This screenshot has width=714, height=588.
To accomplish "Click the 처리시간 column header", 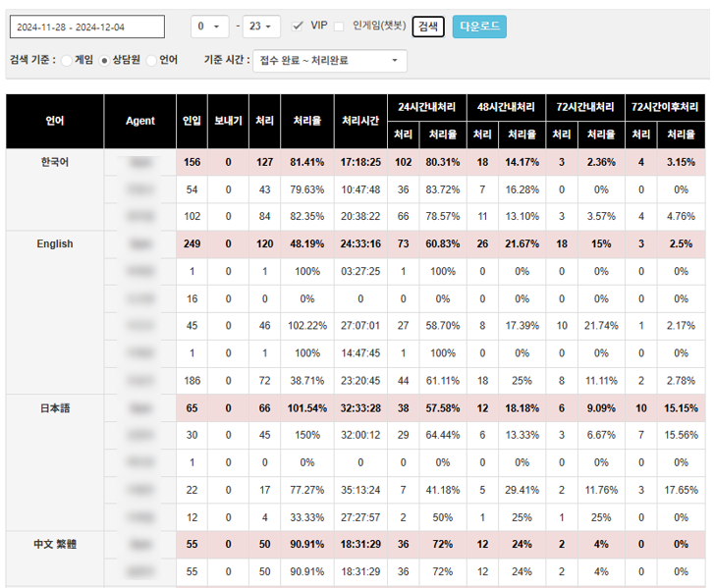I will (360, 122).
